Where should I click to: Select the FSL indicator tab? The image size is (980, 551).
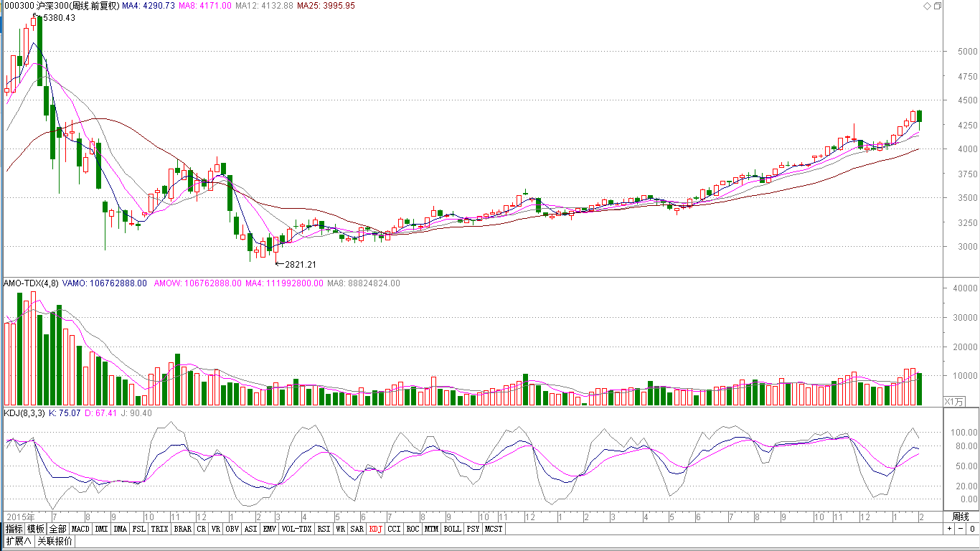138,529
